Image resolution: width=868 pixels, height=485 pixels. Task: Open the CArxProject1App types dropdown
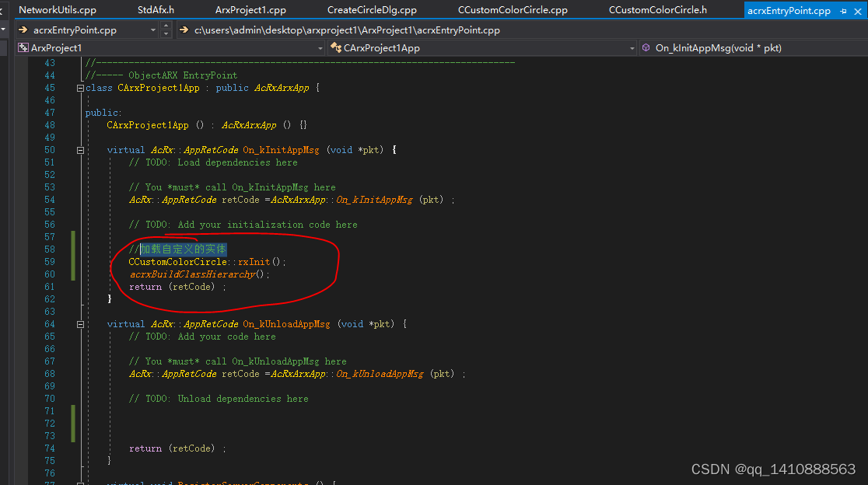(x=632, y=47)
